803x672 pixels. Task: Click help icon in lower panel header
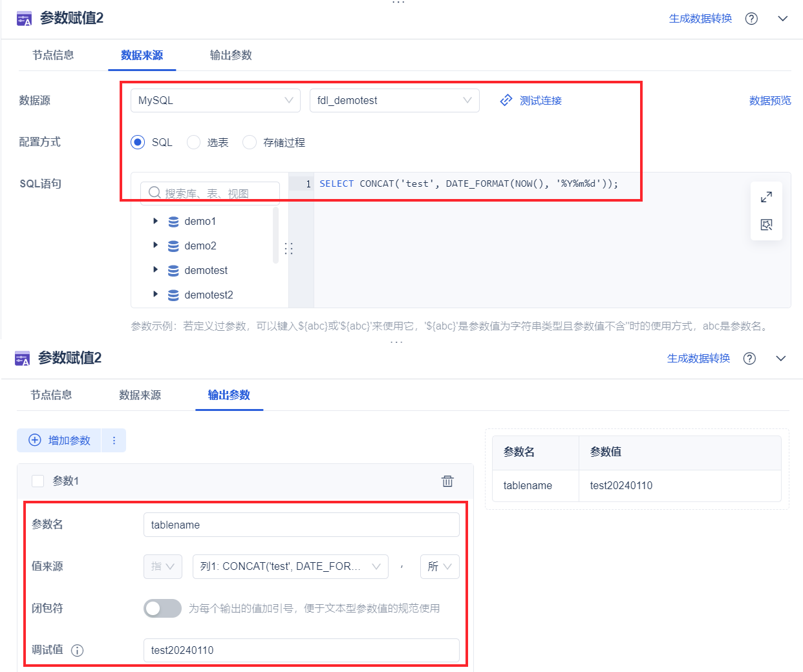(x=749, y=359)
